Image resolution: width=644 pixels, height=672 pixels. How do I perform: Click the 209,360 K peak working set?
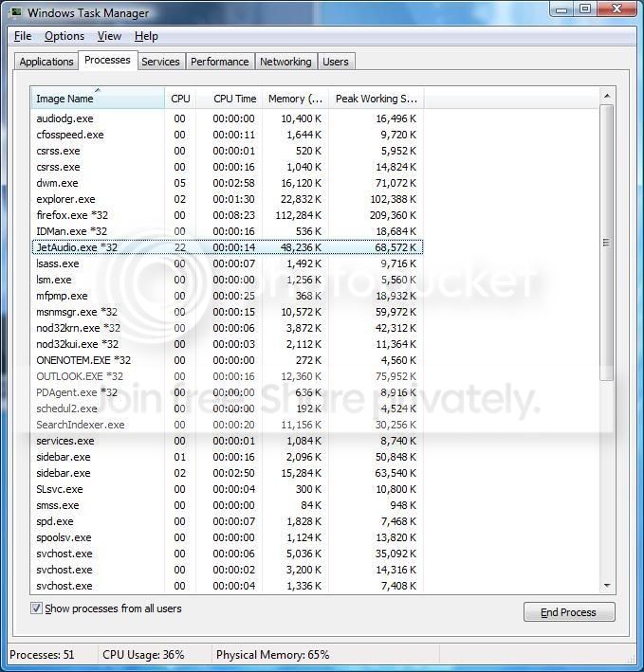394,215
